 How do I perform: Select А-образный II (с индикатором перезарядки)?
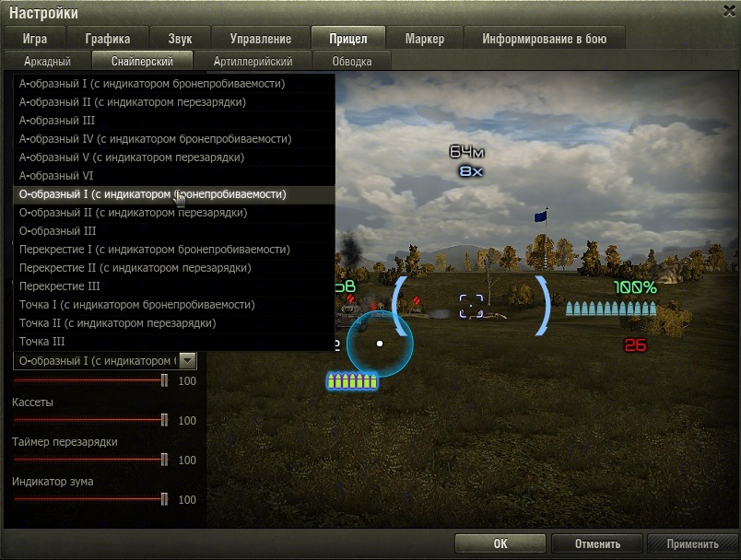pyautogui.click(x=174, y=102)
